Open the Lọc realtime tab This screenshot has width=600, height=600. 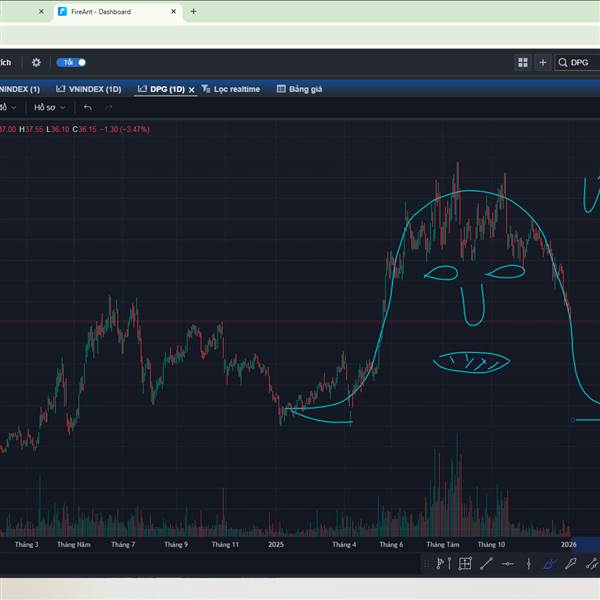coord(231,89)
